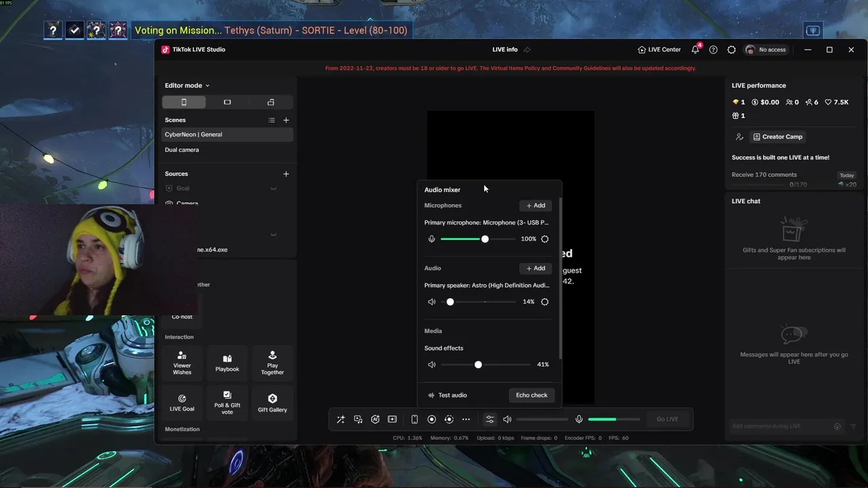Mute the microphone in bottom toolbar
The width and height of the screenshot is (868, 488).
click(579, 420)
